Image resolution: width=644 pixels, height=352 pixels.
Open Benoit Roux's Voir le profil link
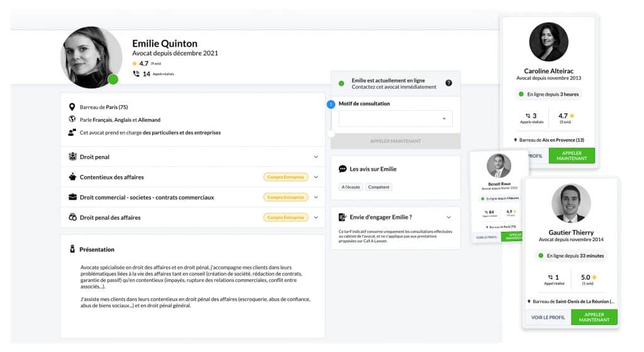pyautogui.click(x=486, y=237)
